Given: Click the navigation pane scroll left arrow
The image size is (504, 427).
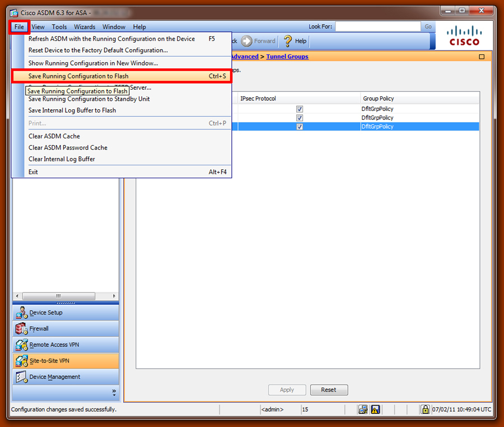Looking at the screenshot, I should (17, 296).
